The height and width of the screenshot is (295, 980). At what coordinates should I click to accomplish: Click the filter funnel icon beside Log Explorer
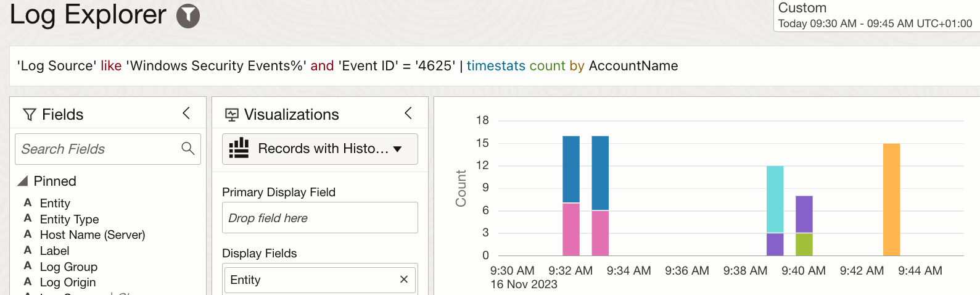coord(188,16)
